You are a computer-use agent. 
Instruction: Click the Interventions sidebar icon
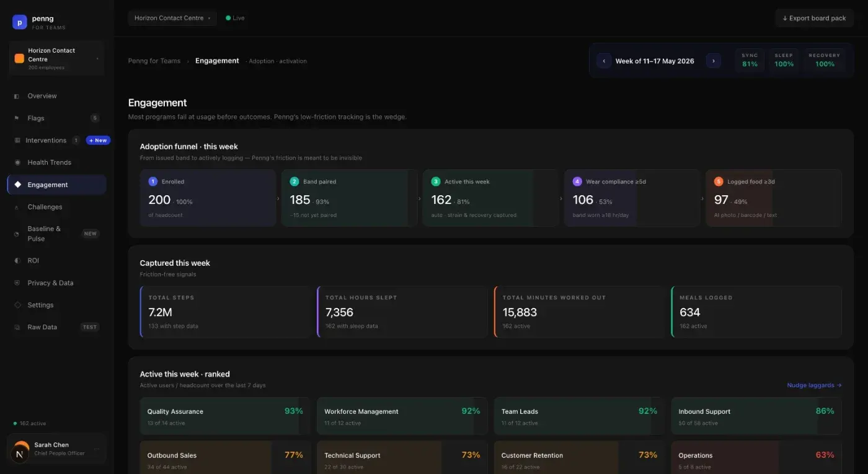17,141
